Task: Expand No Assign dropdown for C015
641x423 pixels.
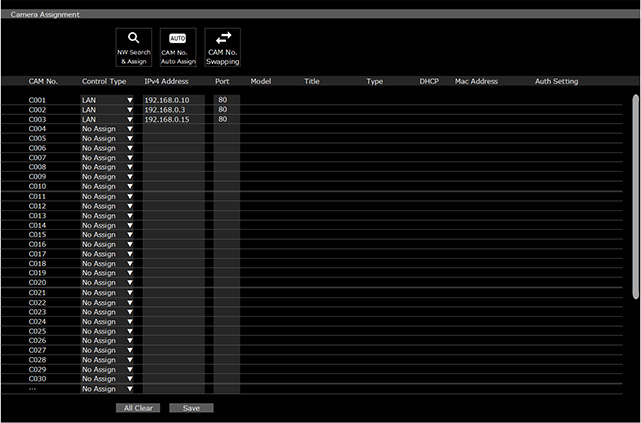Action: pos(107,235)
